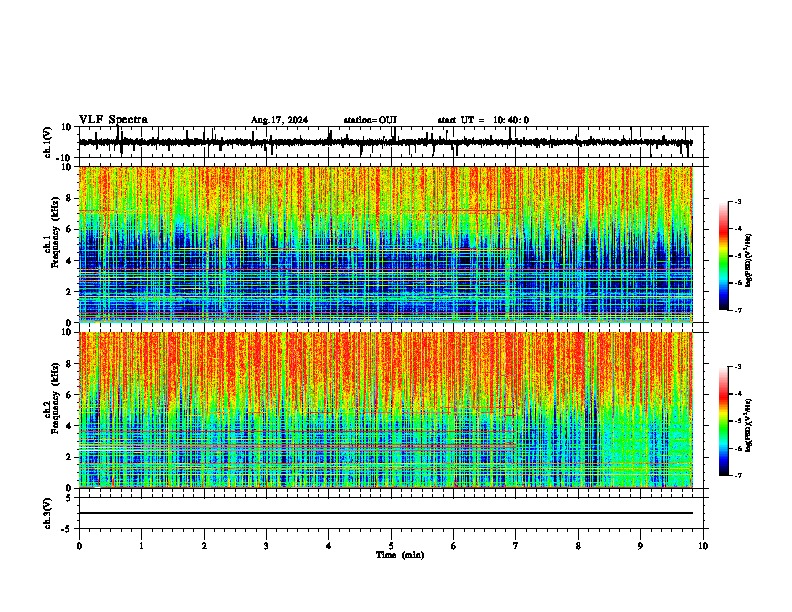The image size is (792, 612).
Task: Click the "ch.3(V)" axis label
Action: [48, 513]
